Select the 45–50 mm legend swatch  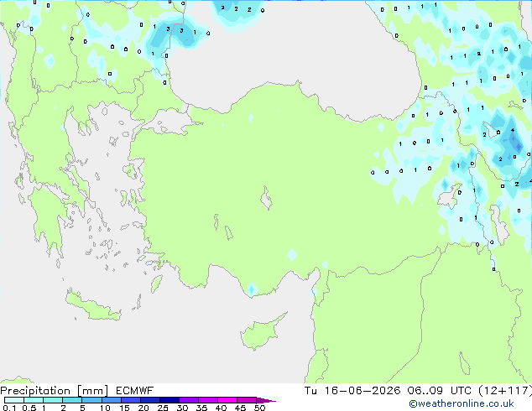[x=247, y=400]
